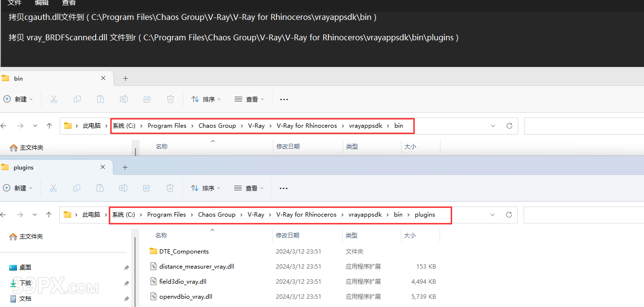The image size is (644, 307).
Task: Open the 编辑 menu in the text editor
Action: tap(42, 3)
